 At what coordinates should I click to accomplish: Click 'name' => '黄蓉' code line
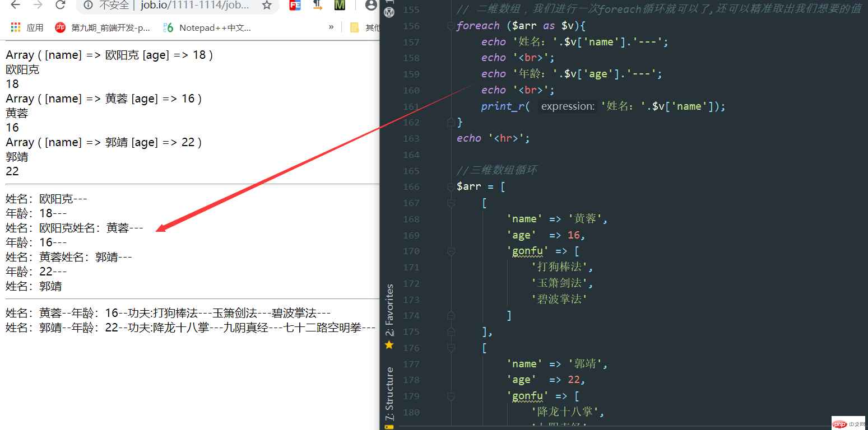pyautogui.click(x=558, y=219)
